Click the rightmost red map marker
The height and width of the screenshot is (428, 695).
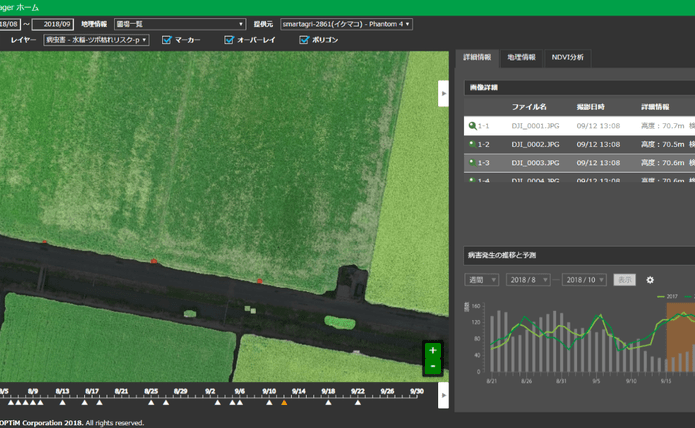(x=260, y=281)
